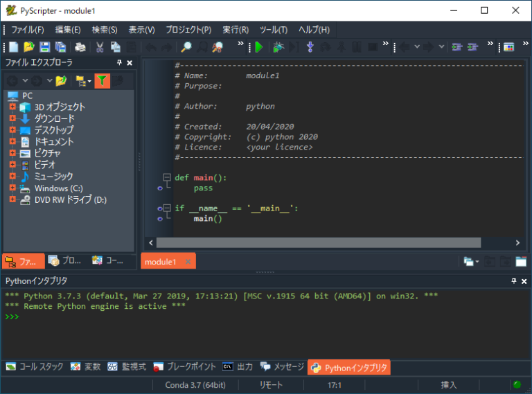Pin the File Explorer panel
This screenshot has height=394, width=532.
pos(119,63)
